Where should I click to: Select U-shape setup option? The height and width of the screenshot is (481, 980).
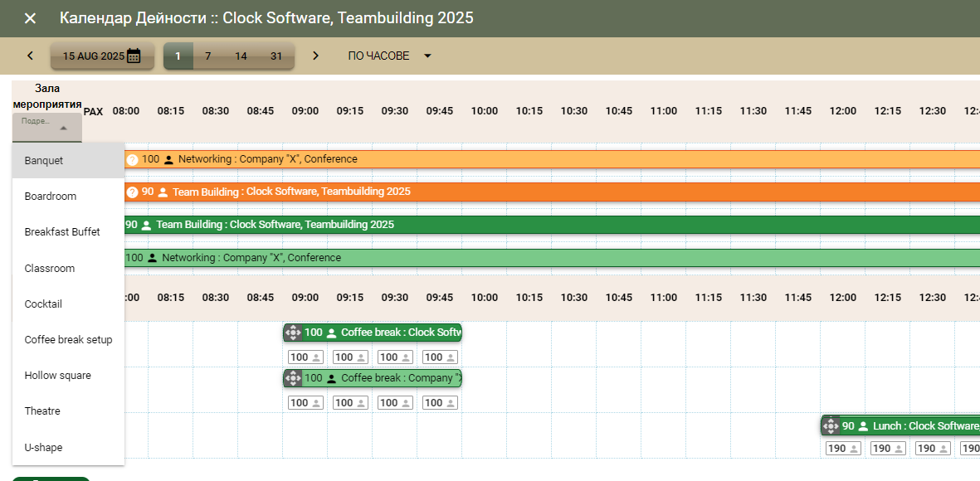[68, 447]
